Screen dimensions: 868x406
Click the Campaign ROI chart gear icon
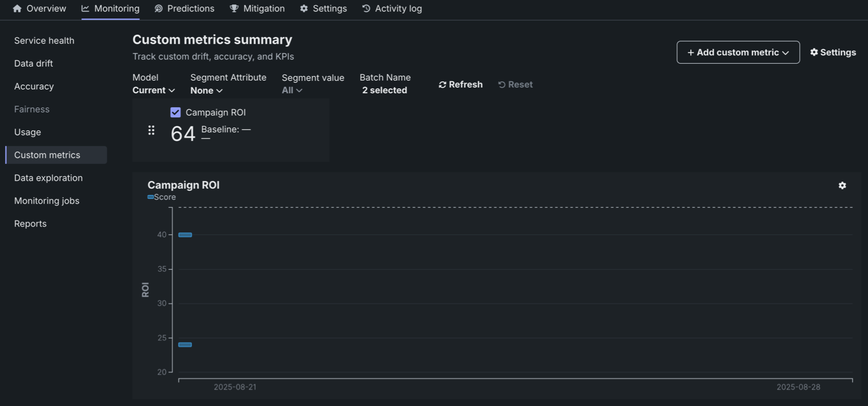[842, 185]
